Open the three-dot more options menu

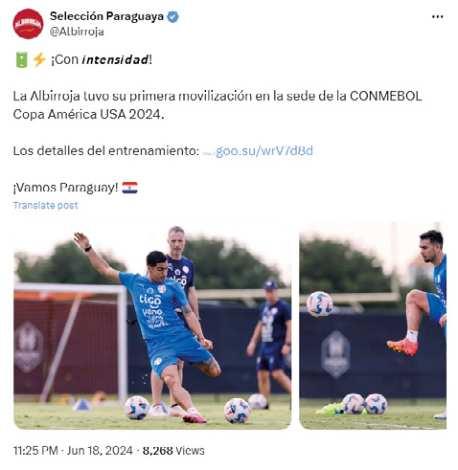(437, 17)
